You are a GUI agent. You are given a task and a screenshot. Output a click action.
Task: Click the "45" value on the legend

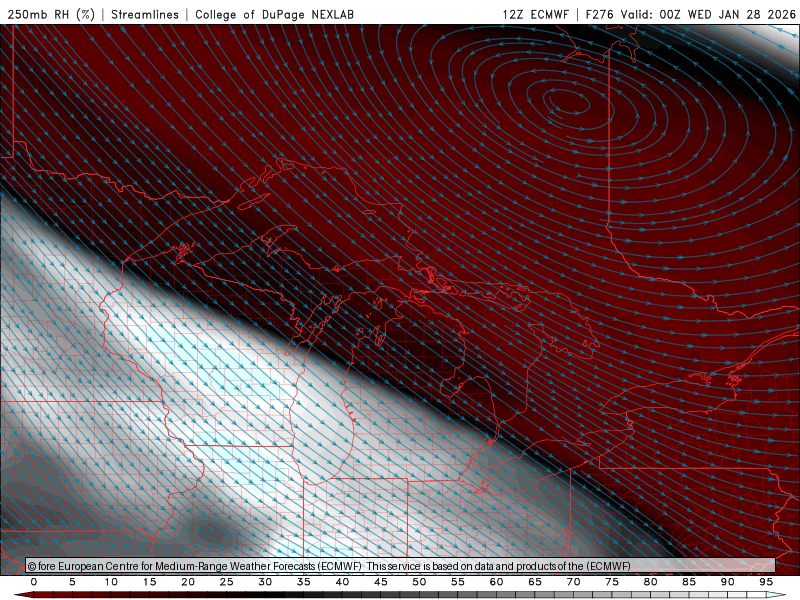(381, 582)
